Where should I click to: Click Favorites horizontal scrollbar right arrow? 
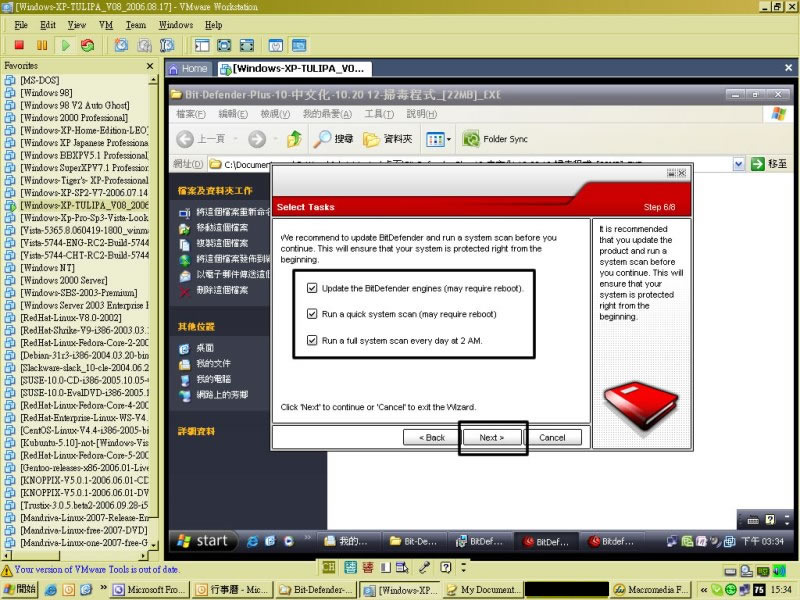coord(144,555)
